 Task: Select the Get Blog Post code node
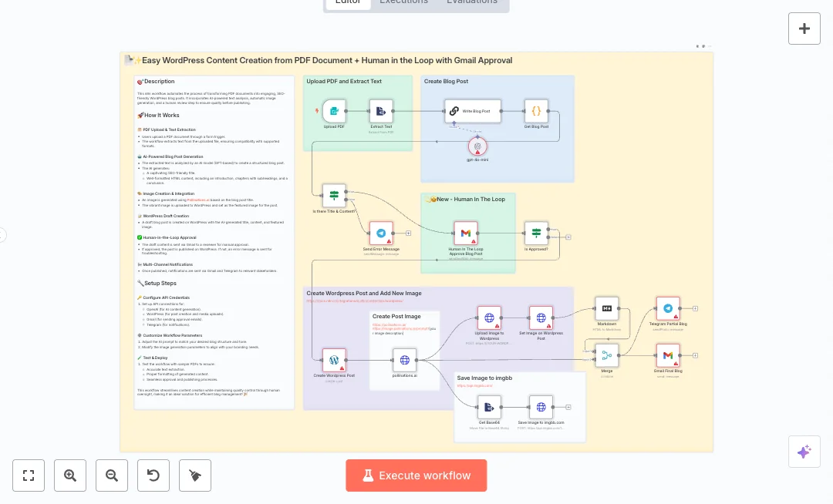click(x=536, y=111)
